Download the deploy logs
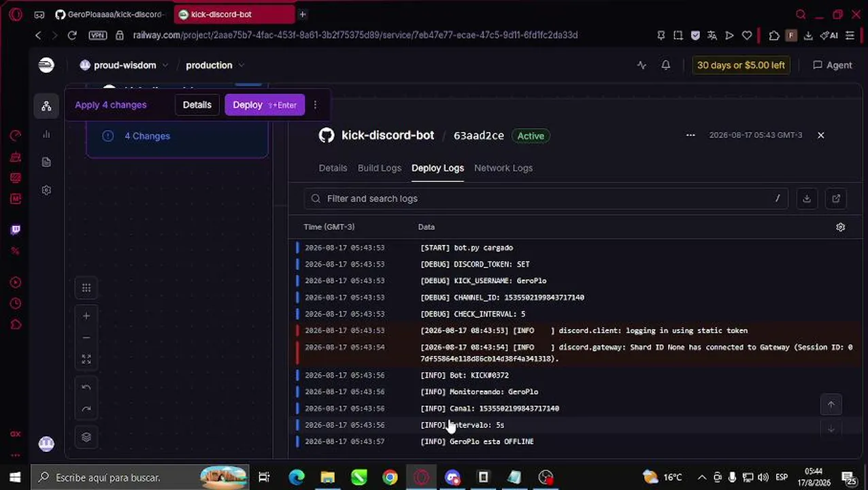868x490 pixels. coord(807,199)
